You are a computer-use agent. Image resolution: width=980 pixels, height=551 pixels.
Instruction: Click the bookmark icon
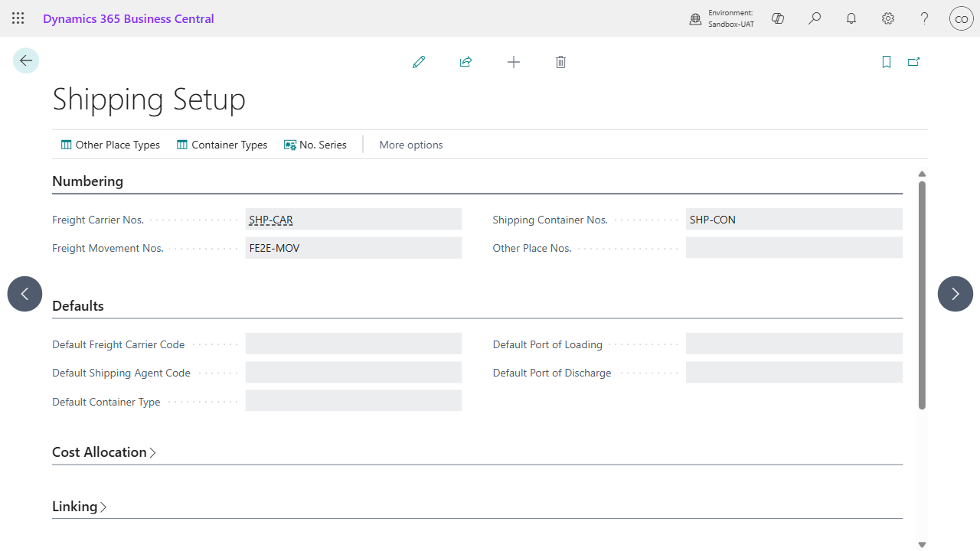(x=887, y=62)
